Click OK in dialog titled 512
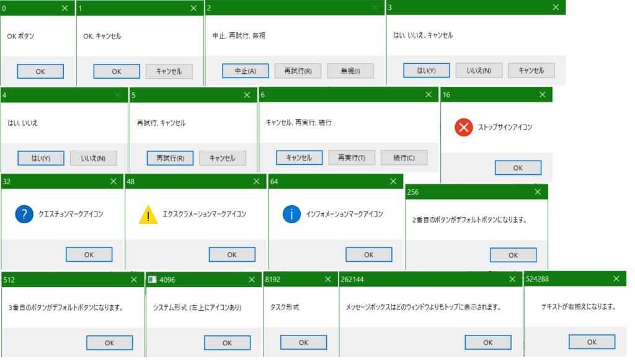This screenshot has height=364, width=635. 109,342
